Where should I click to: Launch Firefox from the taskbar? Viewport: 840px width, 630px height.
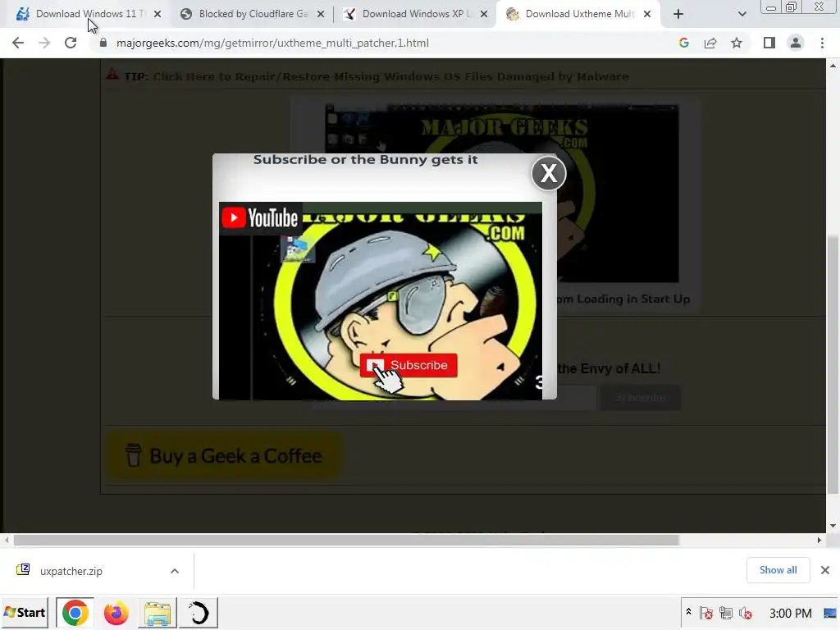pos(116,613)
